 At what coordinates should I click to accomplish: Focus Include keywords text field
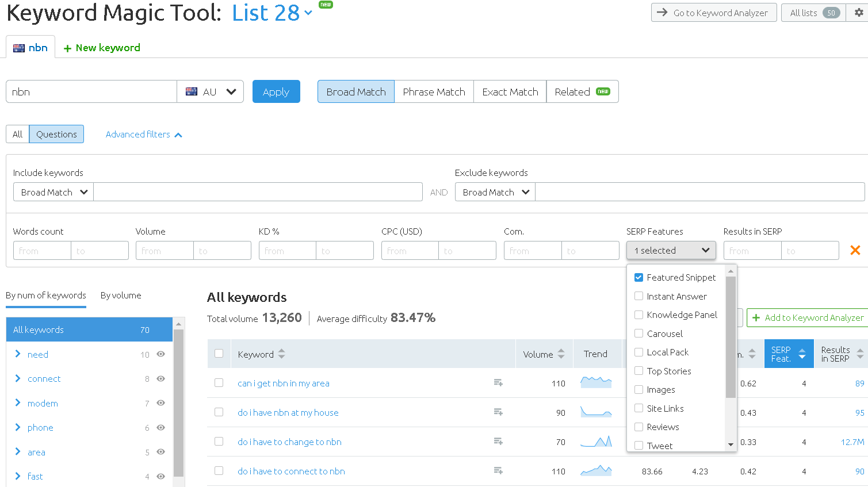click(x=258, y=192)
